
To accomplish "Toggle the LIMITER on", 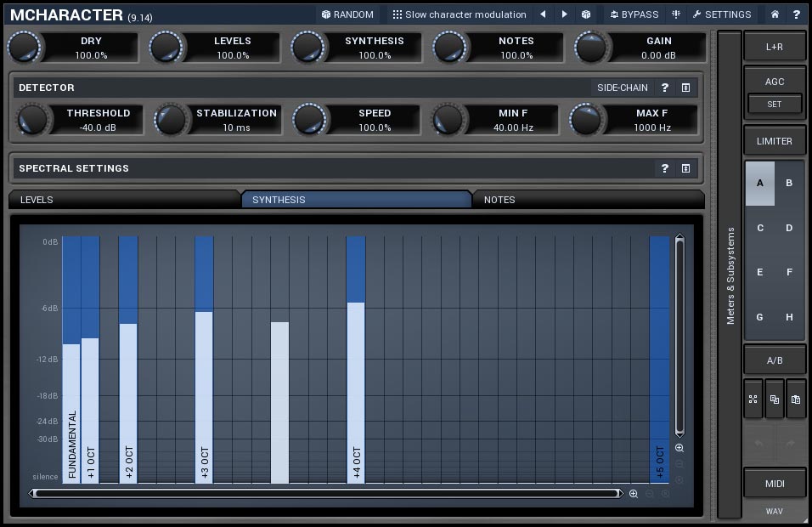I will (x=775, y=141).
